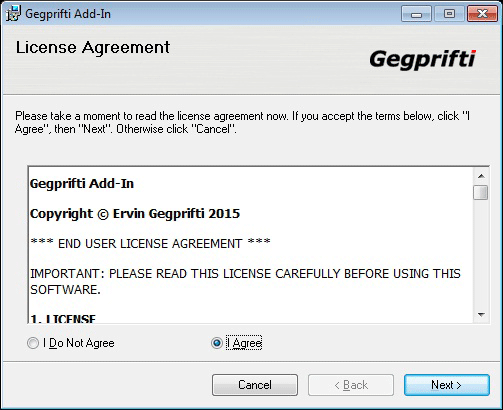Click the Copyright Ervin Gegprifti 2015 line

[x=135, y=214]
